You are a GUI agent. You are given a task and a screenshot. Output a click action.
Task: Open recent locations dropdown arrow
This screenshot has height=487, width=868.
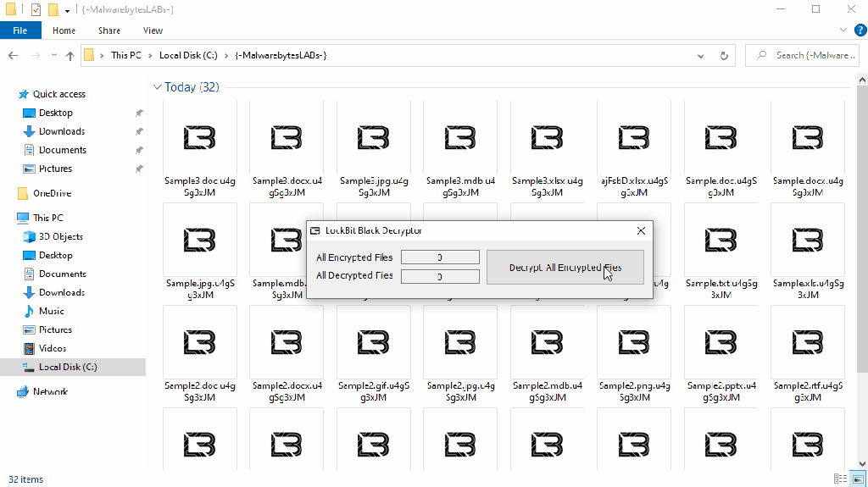pos(53,55)
